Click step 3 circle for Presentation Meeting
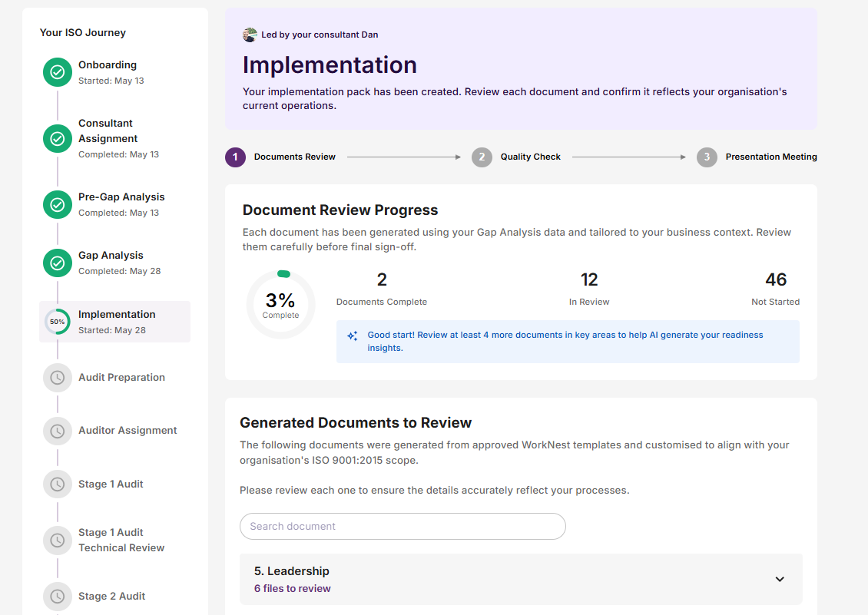Screen dimensions: 868x615 (x=707, y=157)
